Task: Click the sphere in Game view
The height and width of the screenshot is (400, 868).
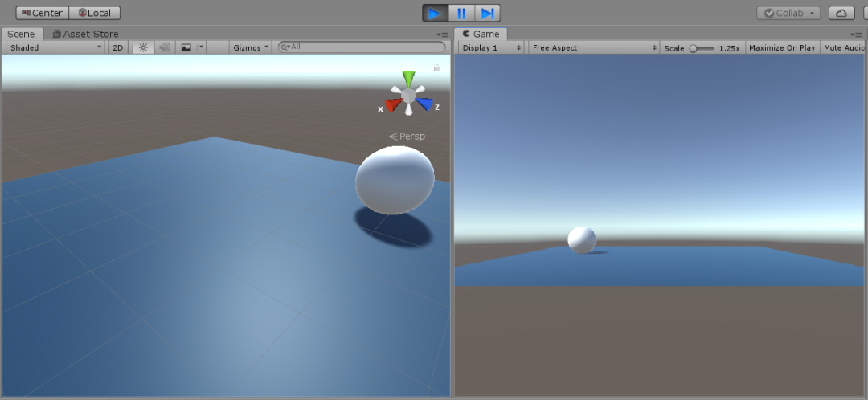Action: tap(582, 239)
